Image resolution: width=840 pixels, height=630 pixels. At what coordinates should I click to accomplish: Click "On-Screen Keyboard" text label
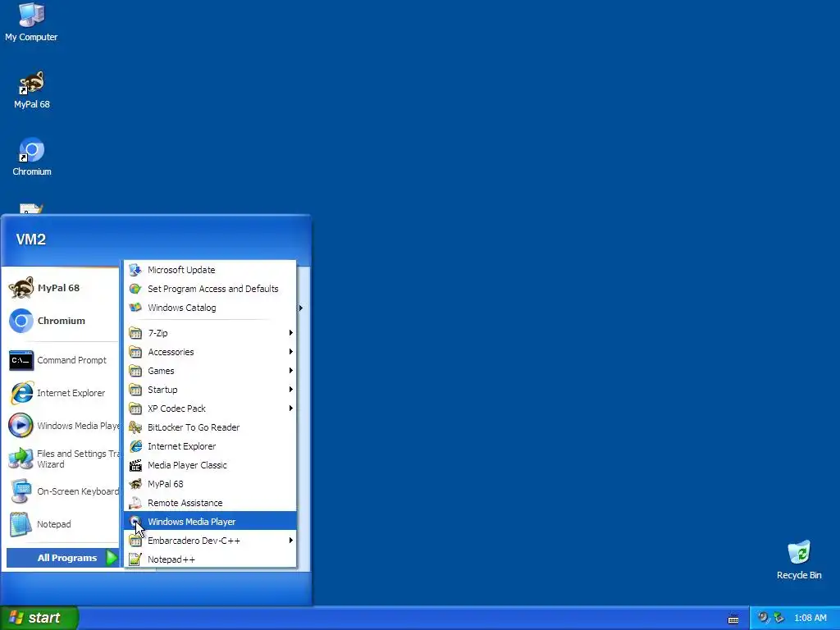click(78, 491)
